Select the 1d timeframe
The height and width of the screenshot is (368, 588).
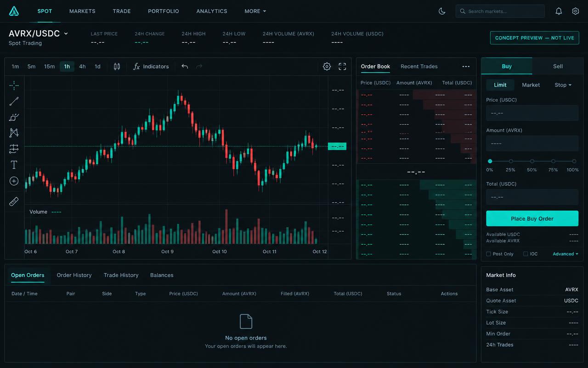click(97, 66)
